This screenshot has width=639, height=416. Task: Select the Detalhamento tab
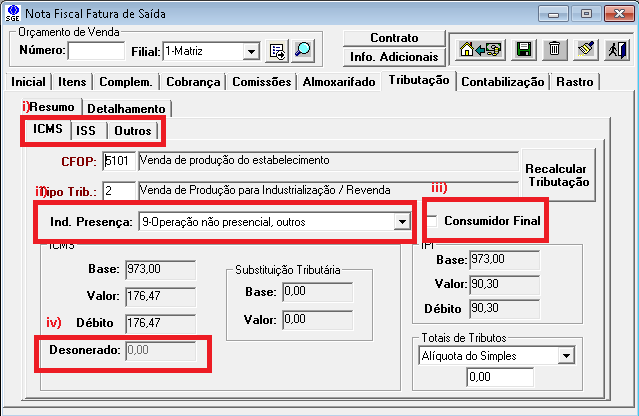[127, 107]
